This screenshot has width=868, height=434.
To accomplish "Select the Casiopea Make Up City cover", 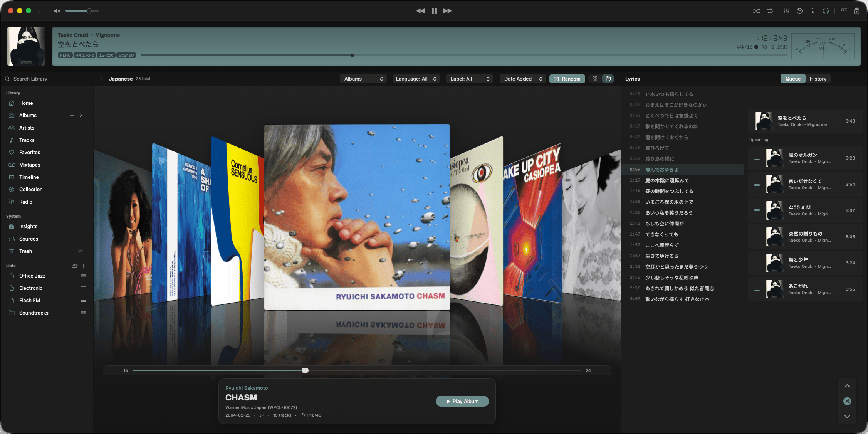I will 532,224.
